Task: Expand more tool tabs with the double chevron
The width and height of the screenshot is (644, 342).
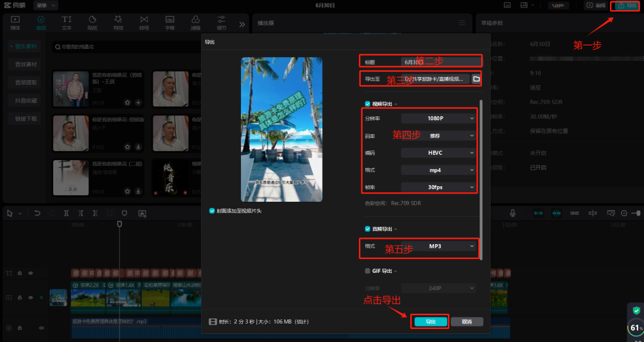Action: coord(242,24)
